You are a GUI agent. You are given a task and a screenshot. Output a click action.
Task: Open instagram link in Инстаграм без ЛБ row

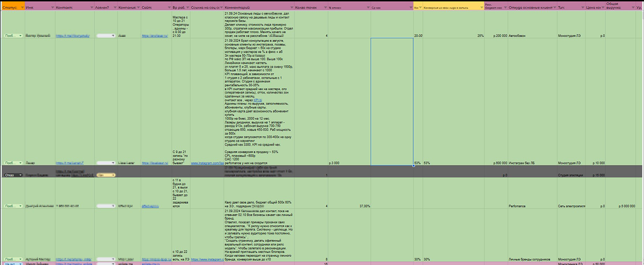tap(206, 162)
